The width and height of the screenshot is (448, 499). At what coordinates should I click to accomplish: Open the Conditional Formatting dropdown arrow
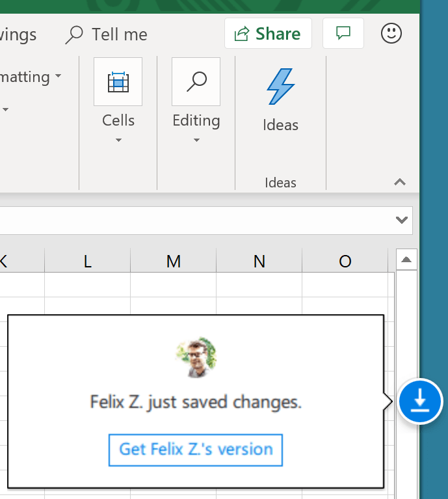click(58, 77)
